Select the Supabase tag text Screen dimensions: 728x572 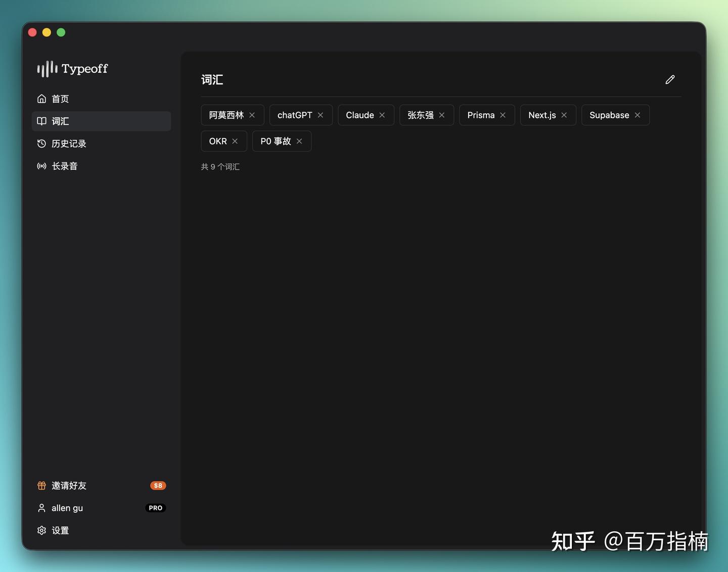click(x=609, y=115)
